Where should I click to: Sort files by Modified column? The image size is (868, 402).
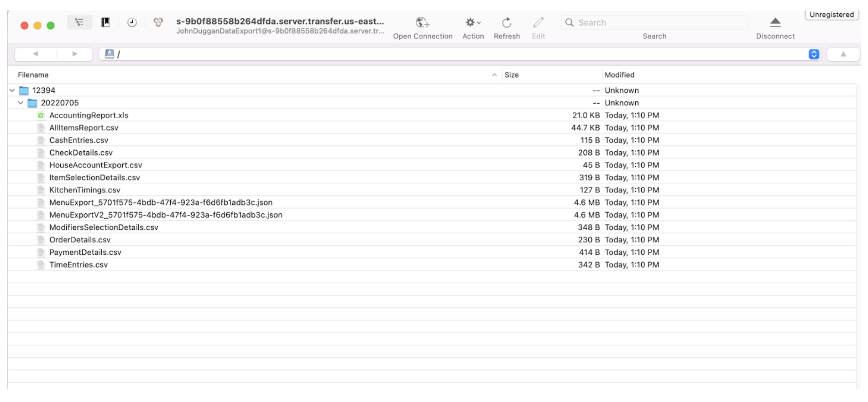click(619, 75)
